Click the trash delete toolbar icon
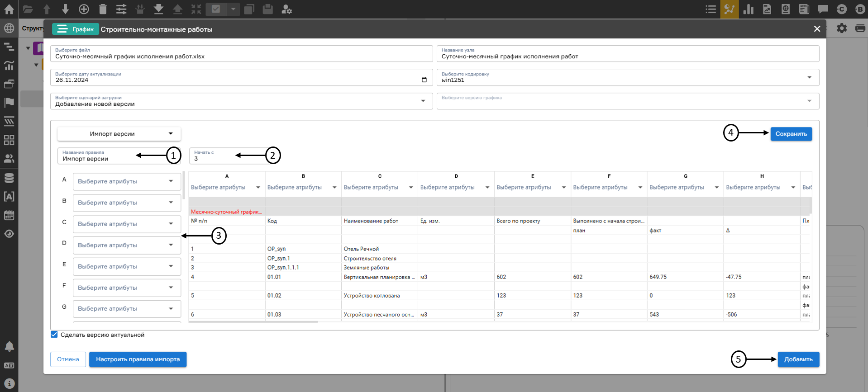868x392 pixels. click(x=103, y=9)
